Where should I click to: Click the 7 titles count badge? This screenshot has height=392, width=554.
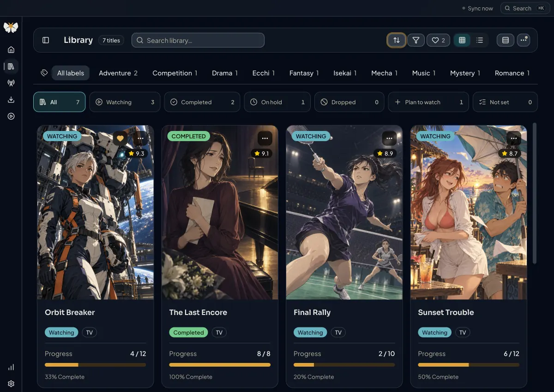point(111,40)
